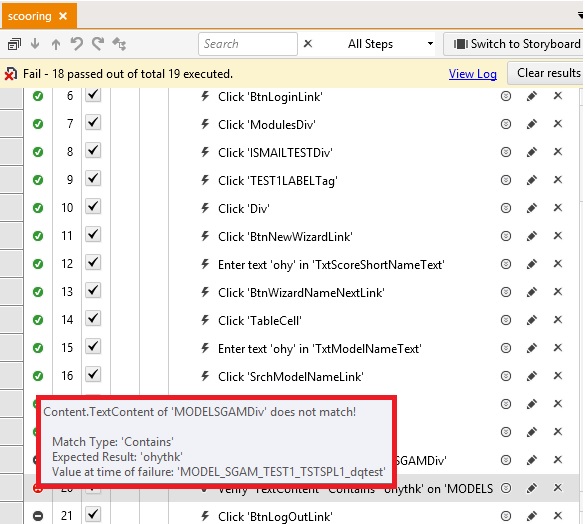Image resolution: width=585 pixels, height=524 pixels.
Task: Edit step 12 with its pencil icon
Action: coord(532,264)
